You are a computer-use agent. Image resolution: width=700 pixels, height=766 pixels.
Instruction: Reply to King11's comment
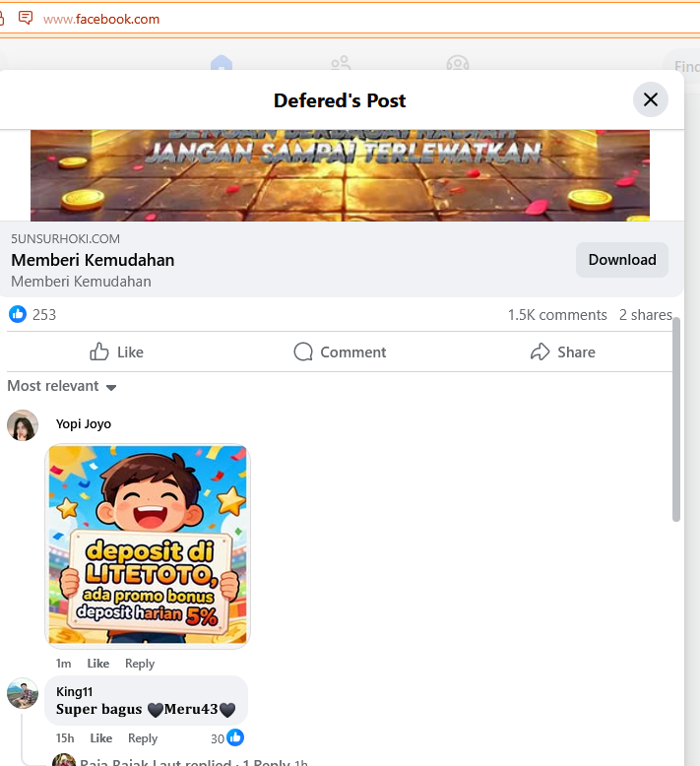[143, 738]
